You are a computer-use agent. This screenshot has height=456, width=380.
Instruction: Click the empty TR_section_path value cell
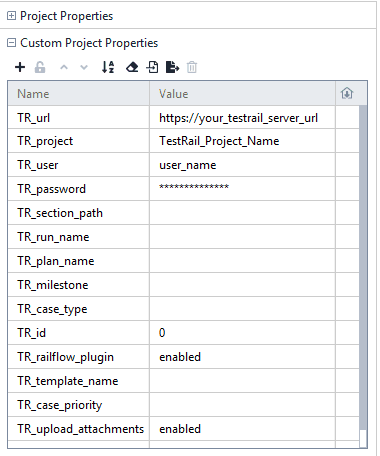pyautogui.click(x=242, y=213)
